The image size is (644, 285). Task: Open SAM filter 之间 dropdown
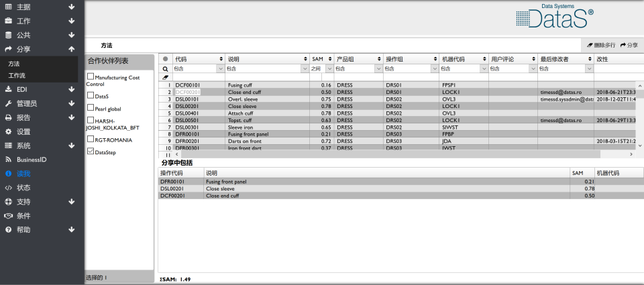[329, 69]
